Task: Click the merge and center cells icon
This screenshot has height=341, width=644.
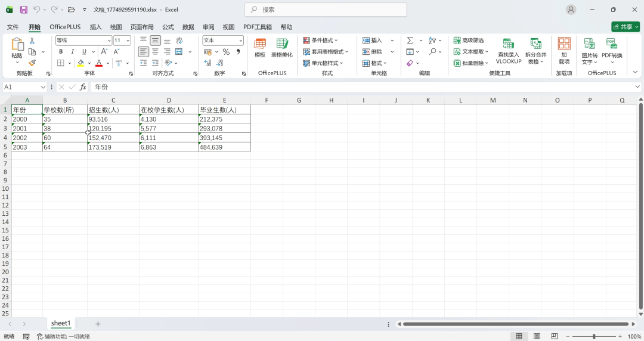Action: point(179,52)
